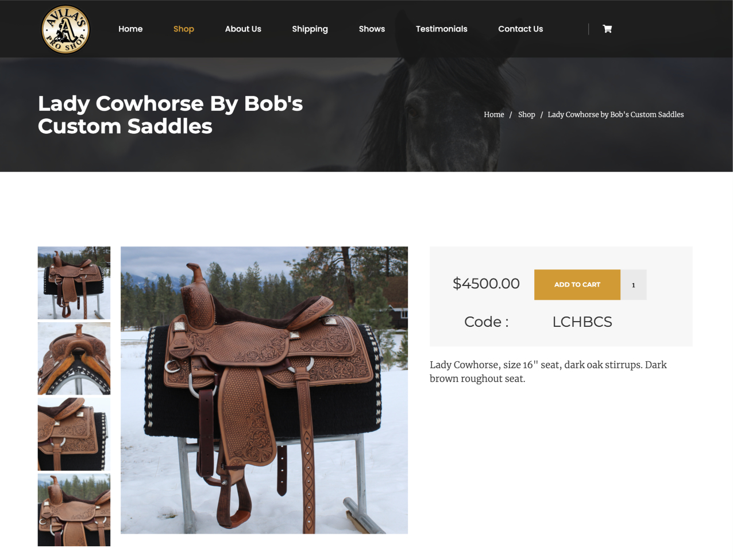Open the About Us page

coord(243,29)
